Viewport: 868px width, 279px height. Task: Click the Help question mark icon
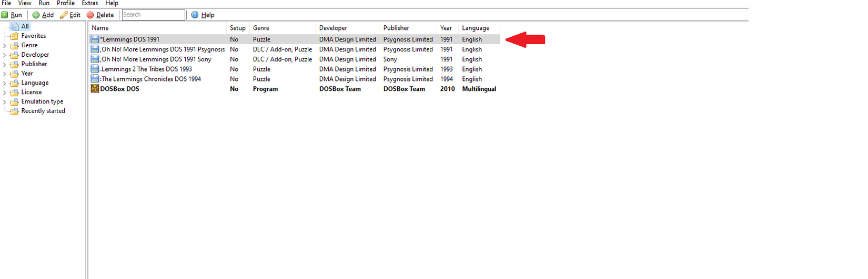pyautogui.click(x=195, y=15)
